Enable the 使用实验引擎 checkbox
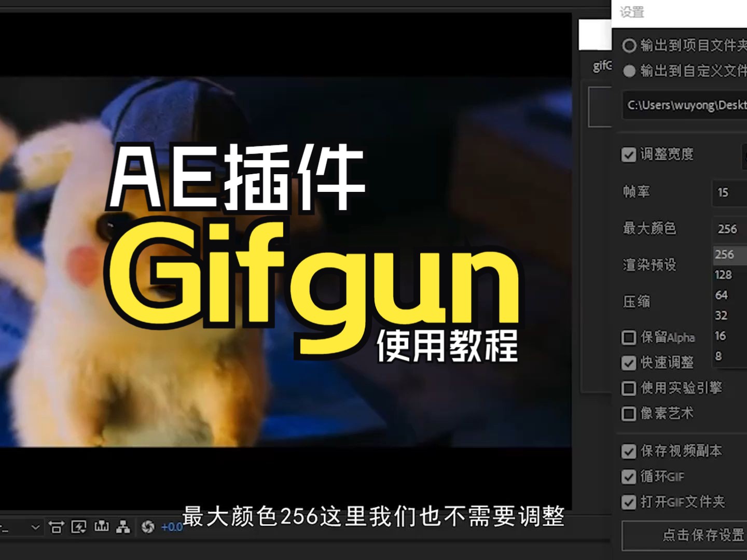The height and width of the screenshot is (560, 747). (629, 388)
